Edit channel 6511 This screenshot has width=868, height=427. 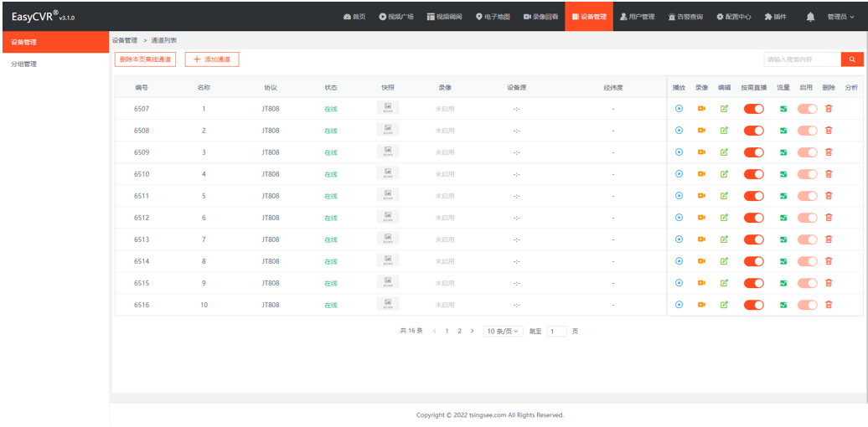724,196
